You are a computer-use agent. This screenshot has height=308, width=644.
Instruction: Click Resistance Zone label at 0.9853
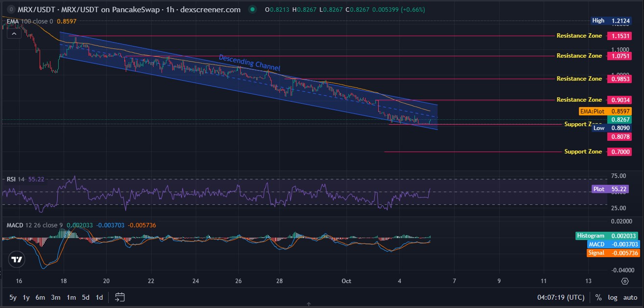[x=579, y=79]
